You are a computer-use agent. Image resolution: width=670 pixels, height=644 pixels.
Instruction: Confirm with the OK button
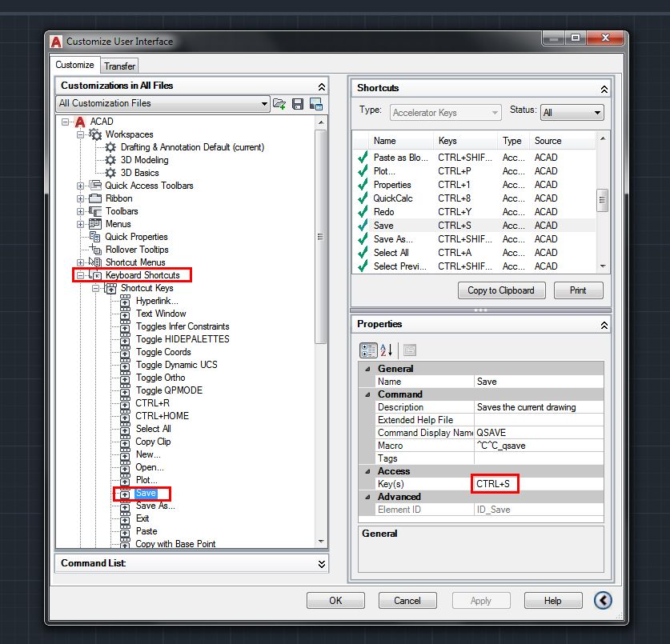[x=335, y=601]
